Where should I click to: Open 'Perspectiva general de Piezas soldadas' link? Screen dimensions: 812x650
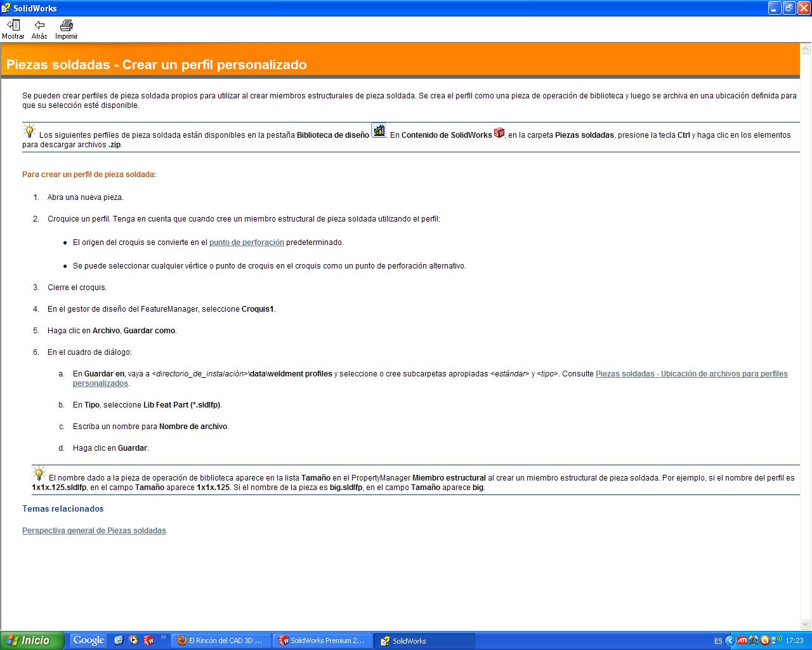94,531
